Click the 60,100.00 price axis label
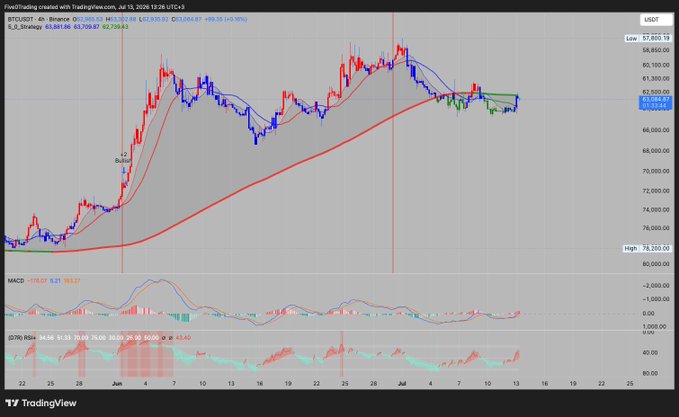 click(x=656, y=65)
